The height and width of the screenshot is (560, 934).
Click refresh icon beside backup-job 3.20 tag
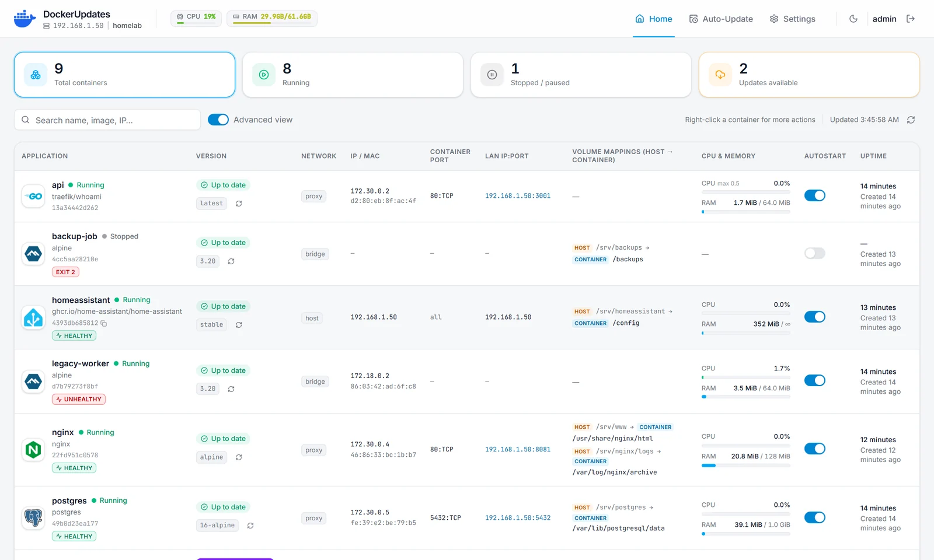tap(231, 261)
